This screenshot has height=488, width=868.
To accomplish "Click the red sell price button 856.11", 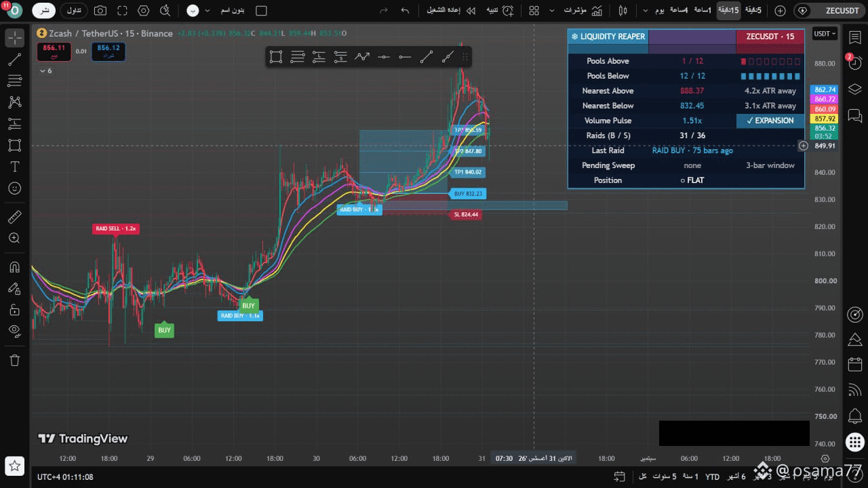I will click(x=54, y=51).
